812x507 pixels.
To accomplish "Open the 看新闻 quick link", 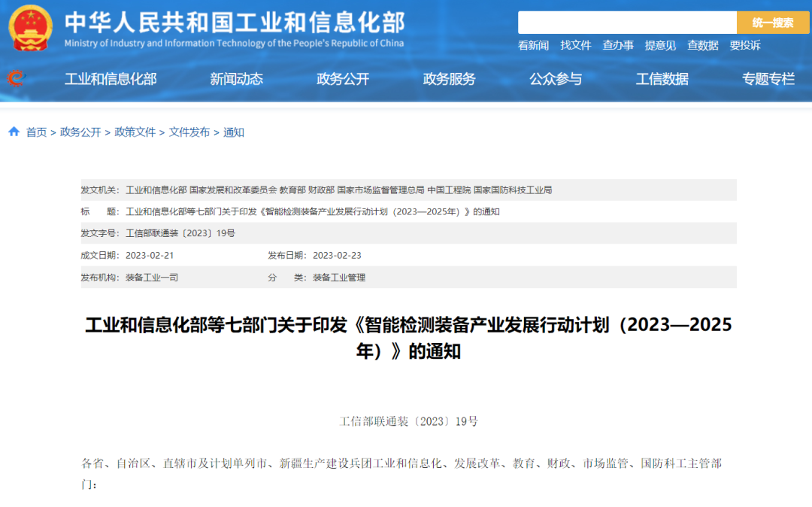I will (533, 45).
